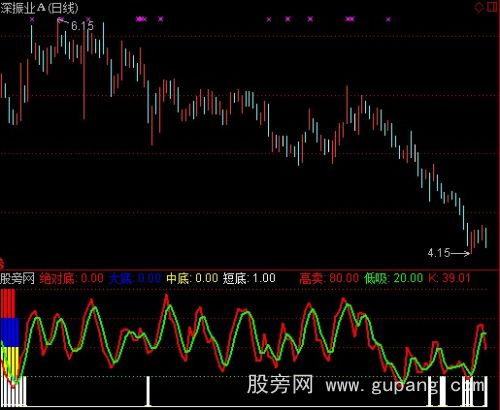Select the K: 39.01 indicator value
Image resolution: width=500 pixels, height=410 pixels.
click(449, 278)
